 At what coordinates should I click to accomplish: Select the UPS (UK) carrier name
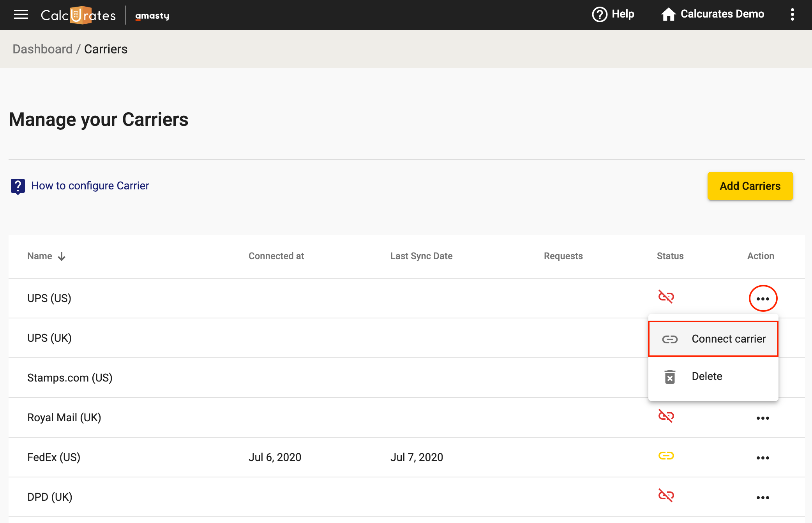pyautogui.click(x=49, y=338)
